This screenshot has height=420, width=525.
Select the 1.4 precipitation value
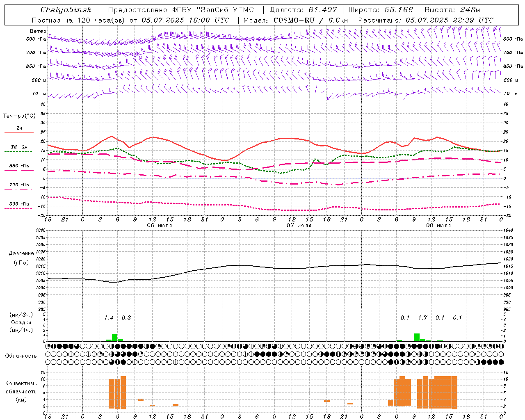[x=109, y=318]
